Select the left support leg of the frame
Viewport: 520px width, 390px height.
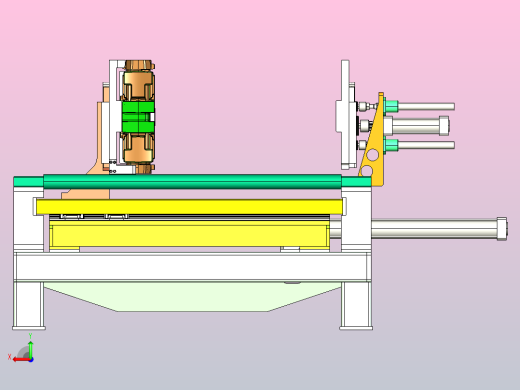click(x=29, y=306)
